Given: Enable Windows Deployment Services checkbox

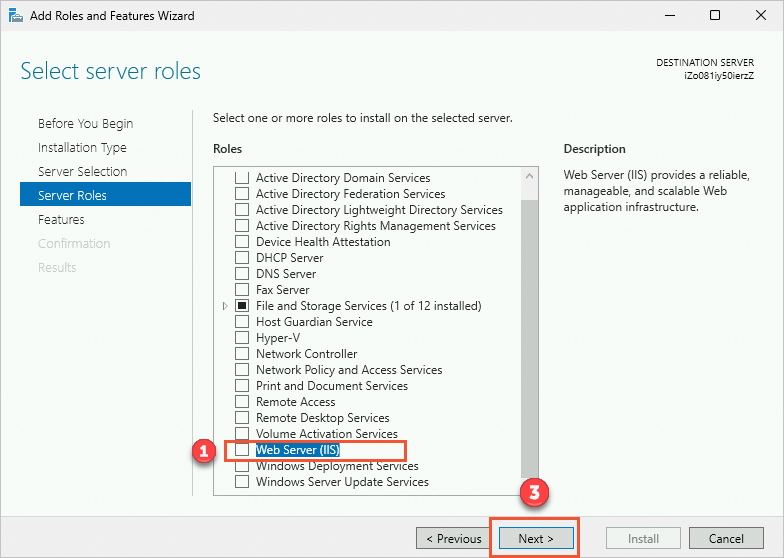Looking at the screenshot, I should [242, 466].
